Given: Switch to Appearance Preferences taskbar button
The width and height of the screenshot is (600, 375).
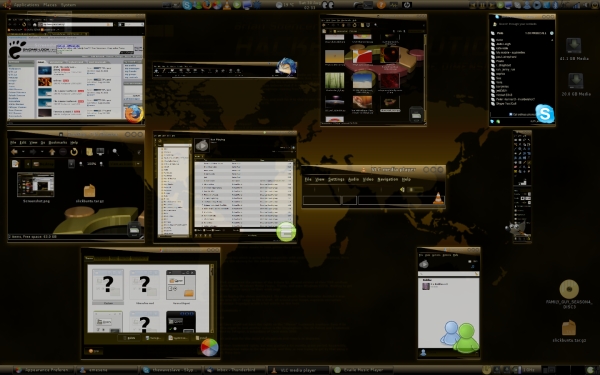Looking at the screenshot, I should click(x=43, y=370).
